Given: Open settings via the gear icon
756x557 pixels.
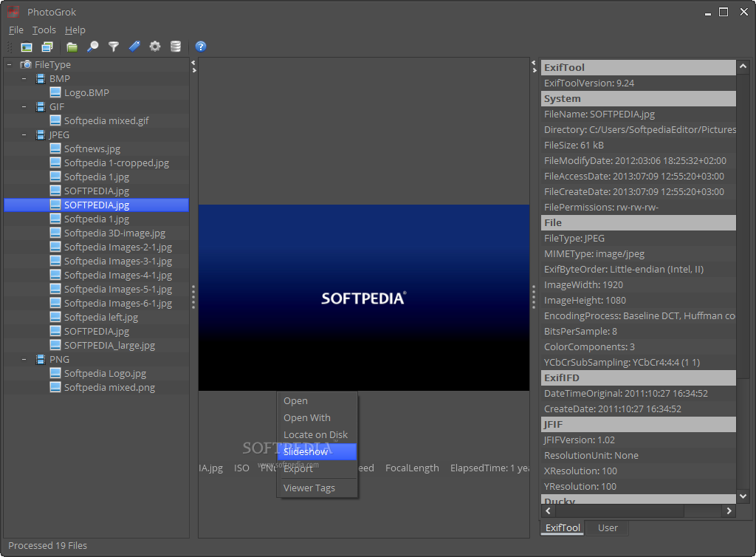Looking at the screenshot, I should (155, 47).
